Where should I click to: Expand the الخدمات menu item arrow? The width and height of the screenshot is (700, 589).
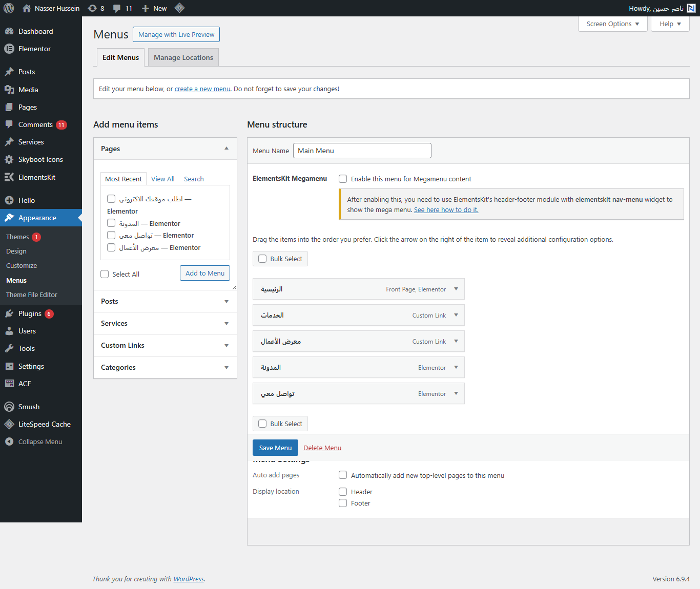click(456, 315)
